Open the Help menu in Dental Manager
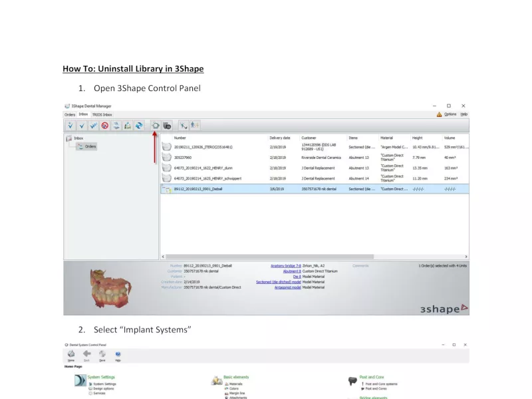The width and height of the screenshot is (532, 399). (464, 114)
